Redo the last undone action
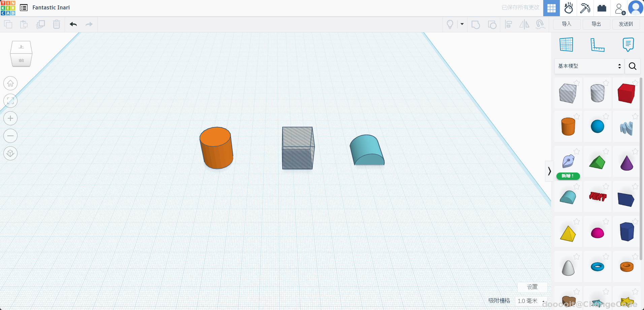 89,24
